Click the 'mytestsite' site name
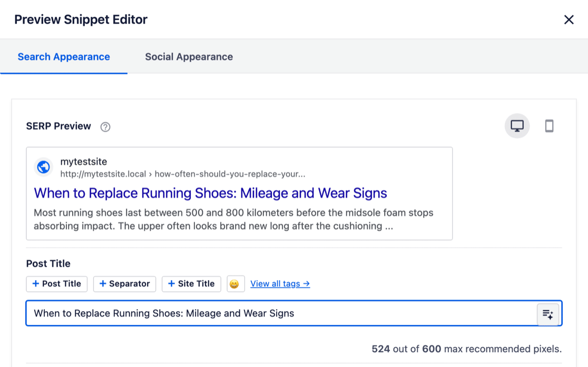Image resolution: width=588 pixels, height=367 pixels. pos(84,162)
